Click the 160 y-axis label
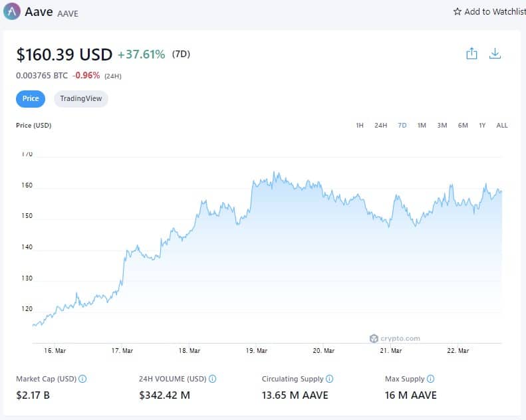 pyautogui.click(x=27, y=185)
